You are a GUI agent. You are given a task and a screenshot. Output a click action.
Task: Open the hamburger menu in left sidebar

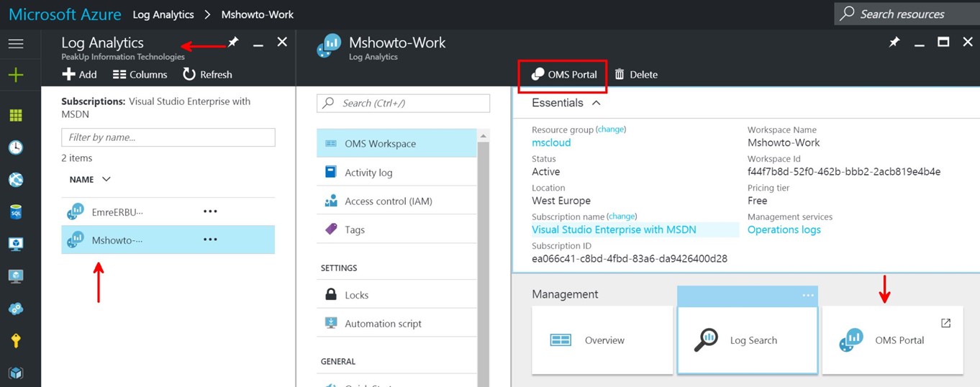click(x=16, y=44)
